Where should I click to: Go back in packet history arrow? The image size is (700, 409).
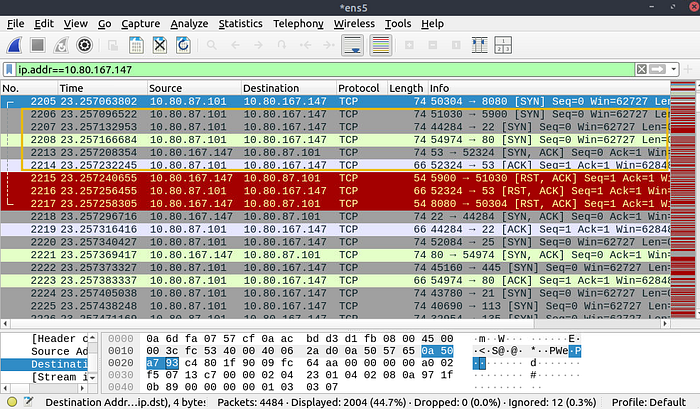tap(235, 45)
